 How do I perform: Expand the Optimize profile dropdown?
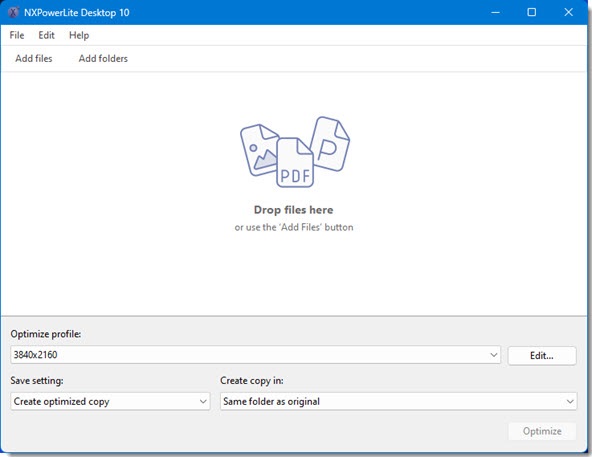point(255,355)
